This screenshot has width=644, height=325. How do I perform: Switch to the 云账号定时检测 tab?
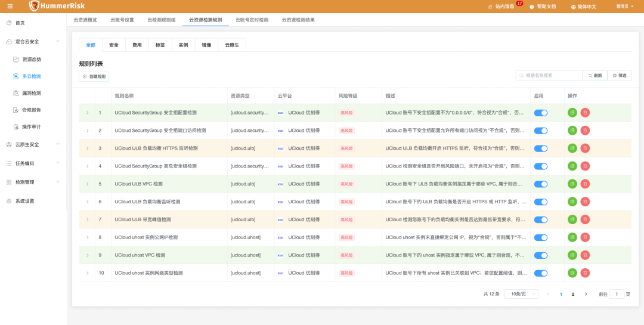click(252, 20)
